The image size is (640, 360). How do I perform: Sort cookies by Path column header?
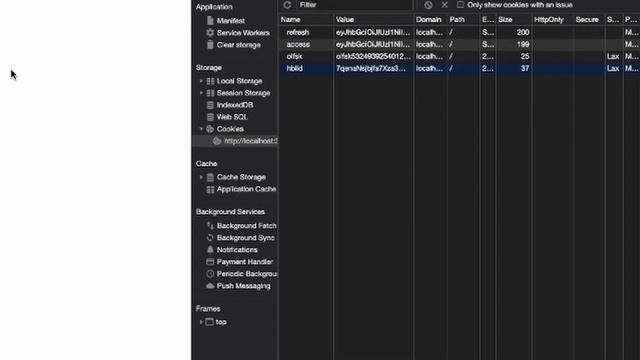tap(463, 20)
